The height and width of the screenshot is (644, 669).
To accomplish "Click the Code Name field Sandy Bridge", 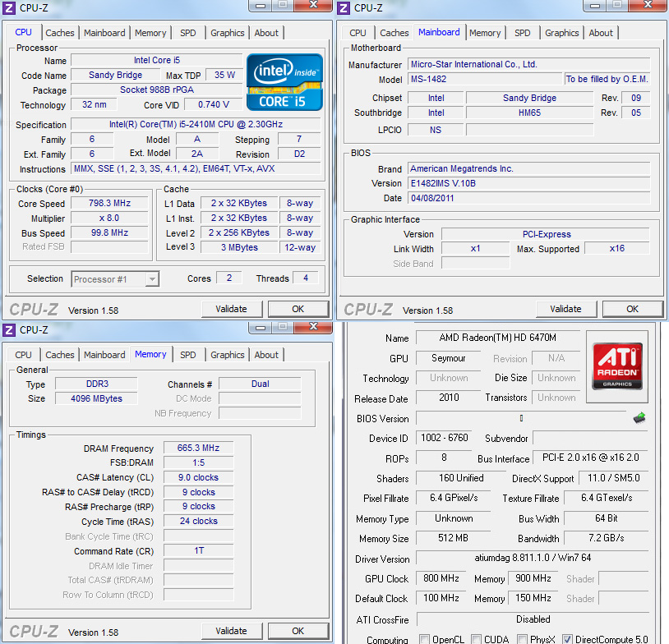I will tap(116, 75).
